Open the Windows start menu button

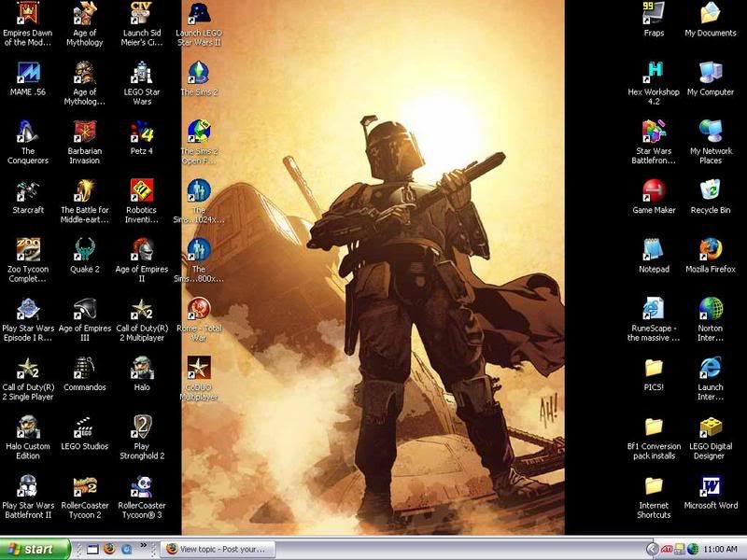[x=35, y=549]
